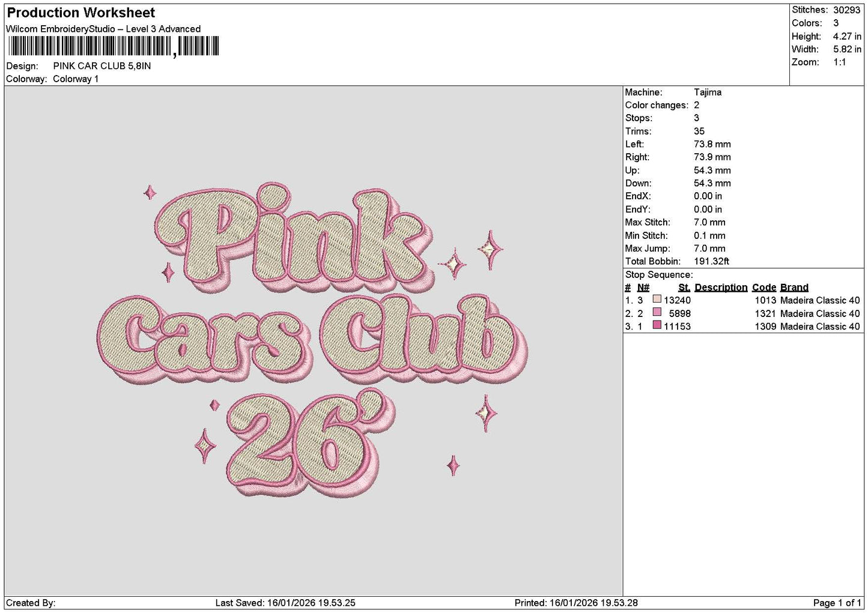Click Madeira Classic 40 brand for code 1309
Screen dimensions: 868x613
(820, 327)
